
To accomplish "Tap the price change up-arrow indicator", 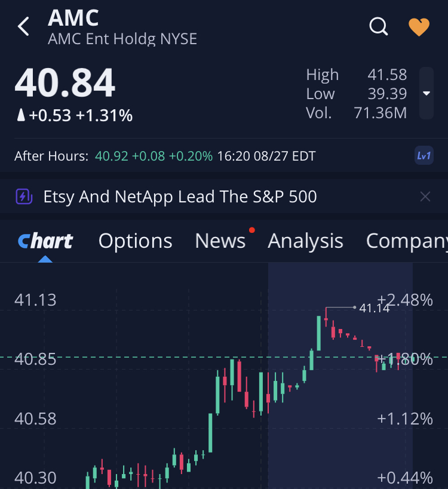I will tap(21, 115).
